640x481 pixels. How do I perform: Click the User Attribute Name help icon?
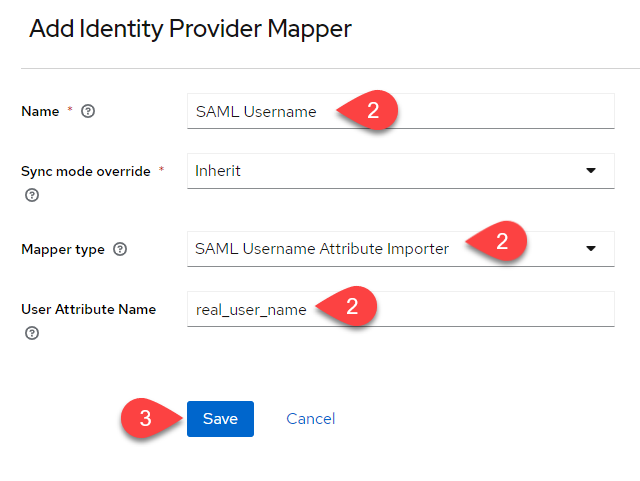31,333
